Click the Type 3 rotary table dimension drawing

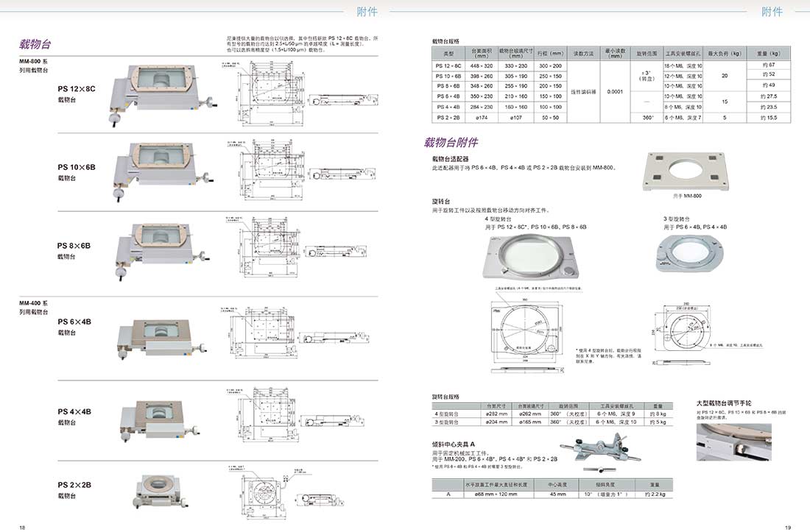pos(686,326)
